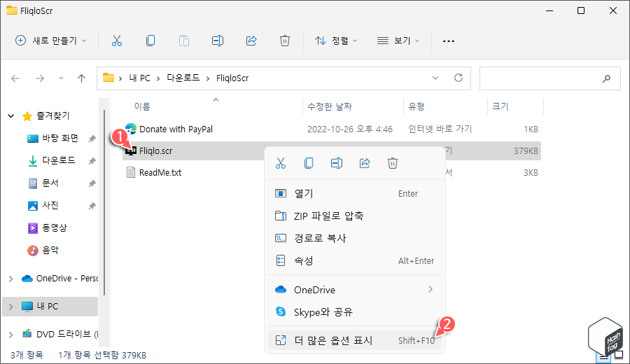630x364 pixels.
Task: Go forward with the right arrow button
Action: (x=40, y=78)
